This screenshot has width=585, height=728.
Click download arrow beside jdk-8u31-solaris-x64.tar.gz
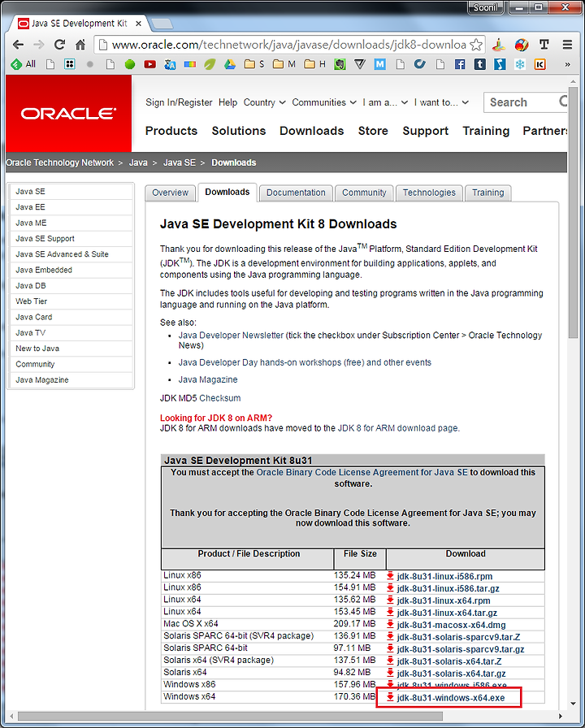point(390,674)
